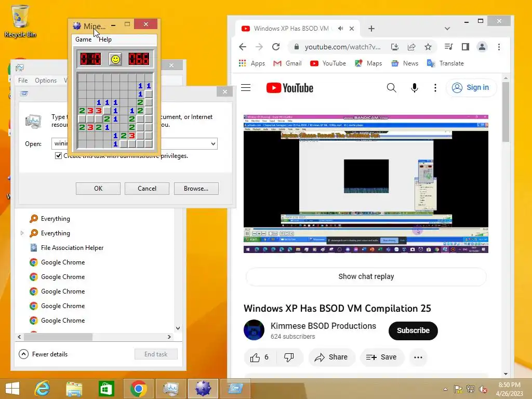Open the Apps bookmark
This screenshot has height=399, width=532.
click(252, 63)
